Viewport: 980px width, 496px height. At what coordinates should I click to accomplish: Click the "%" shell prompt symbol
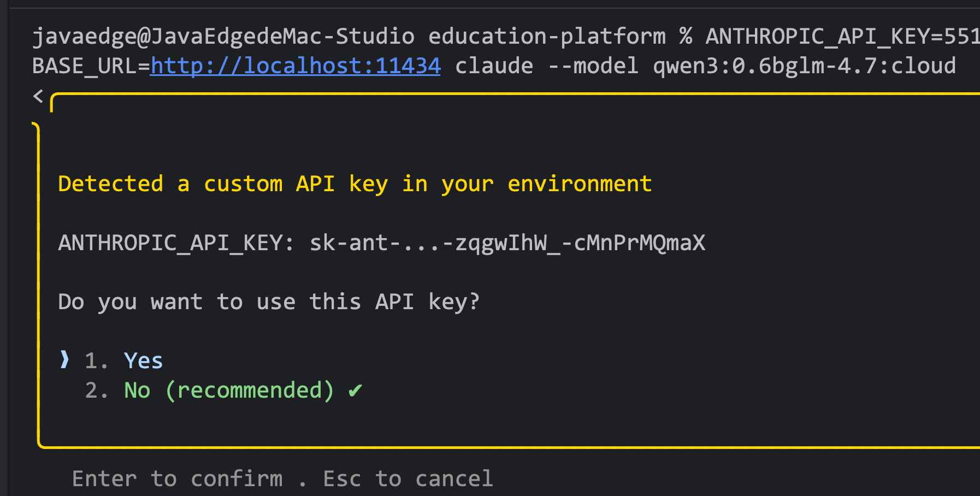[x=686, y=37]
